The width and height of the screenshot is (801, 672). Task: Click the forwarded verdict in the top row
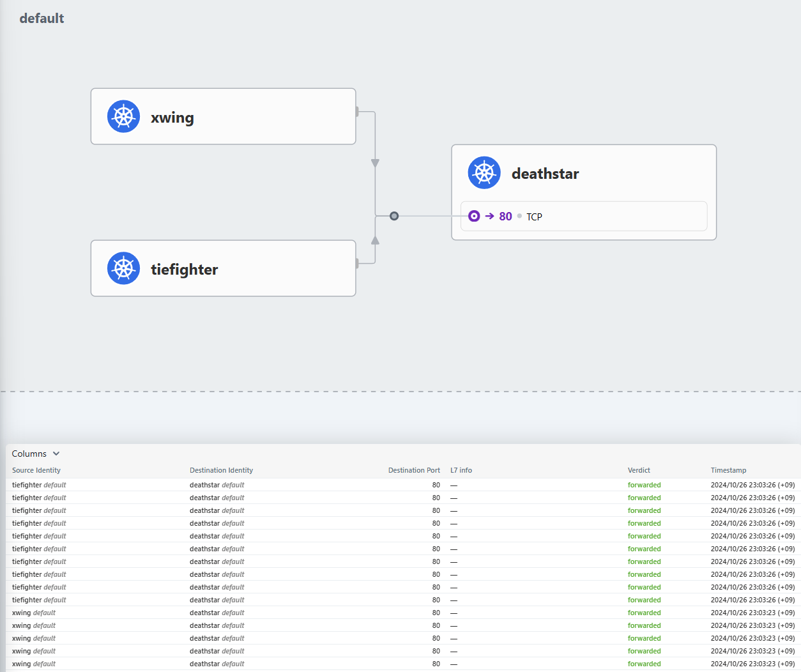644,485
